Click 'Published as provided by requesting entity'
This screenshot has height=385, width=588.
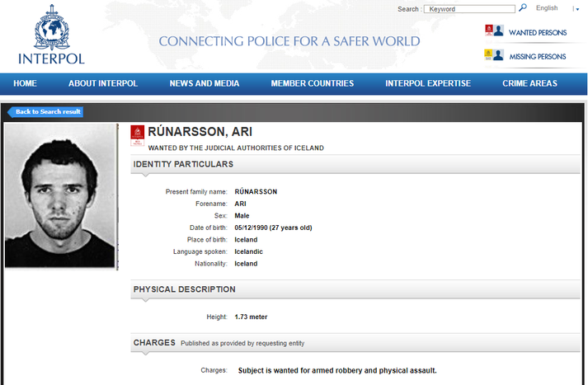(242, 343)
